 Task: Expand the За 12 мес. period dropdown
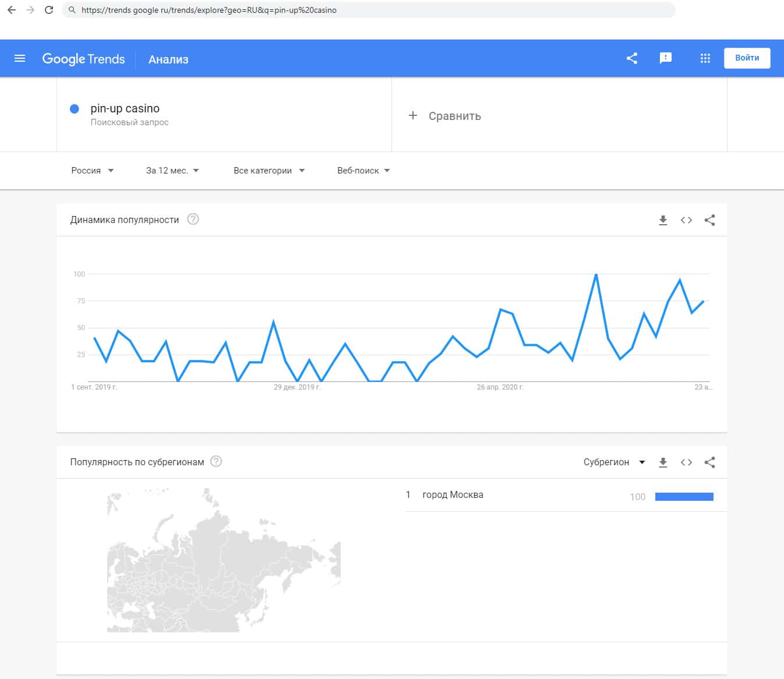pos(172,171)
